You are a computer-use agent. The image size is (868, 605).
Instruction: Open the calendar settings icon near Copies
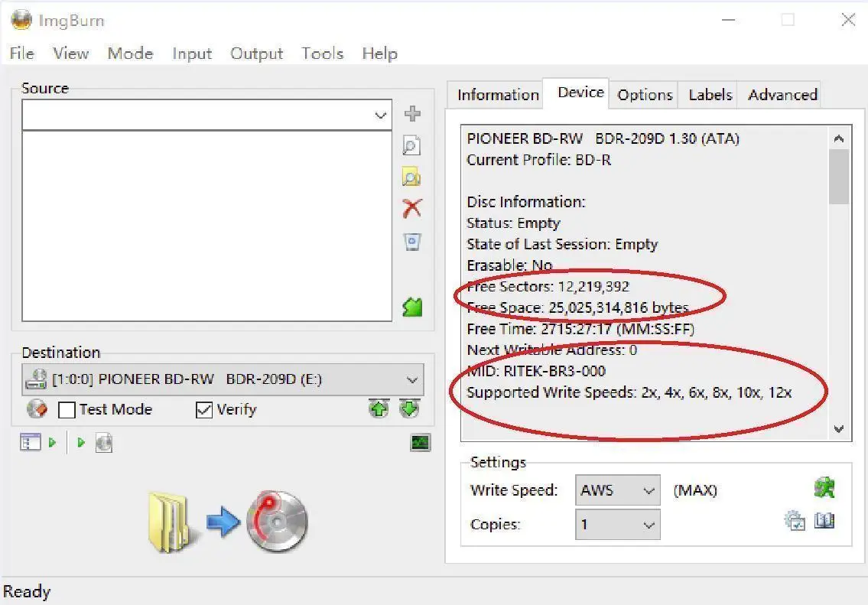(x=795, y=521)
